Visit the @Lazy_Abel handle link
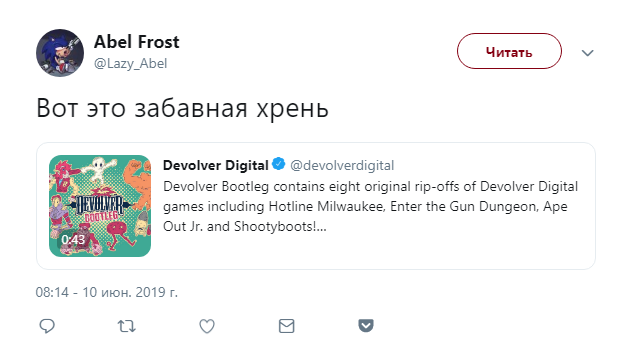The image size is (632, 361). [x=131, y=64]
